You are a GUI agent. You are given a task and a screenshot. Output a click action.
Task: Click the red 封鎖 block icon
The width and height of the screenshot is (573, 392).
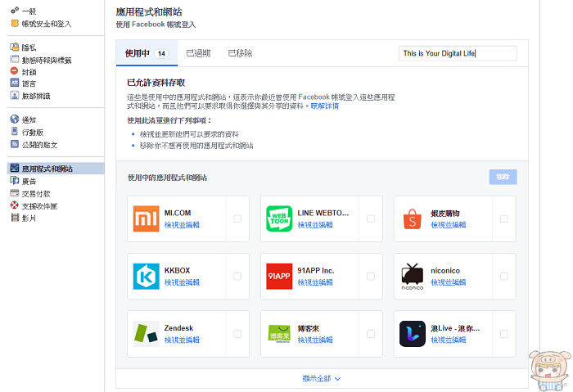point(15,71)
